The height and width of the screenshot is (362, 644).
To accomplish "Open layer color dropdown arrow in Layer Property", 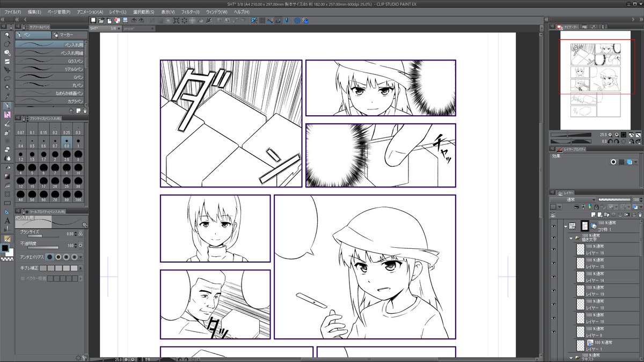I will coord(636,161).
